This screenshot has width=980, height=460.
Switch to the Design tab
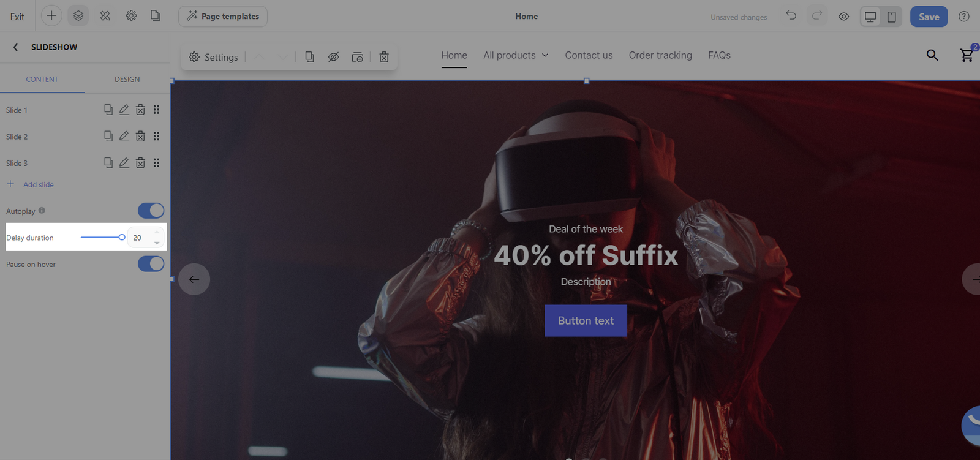[x=127, y=79]
